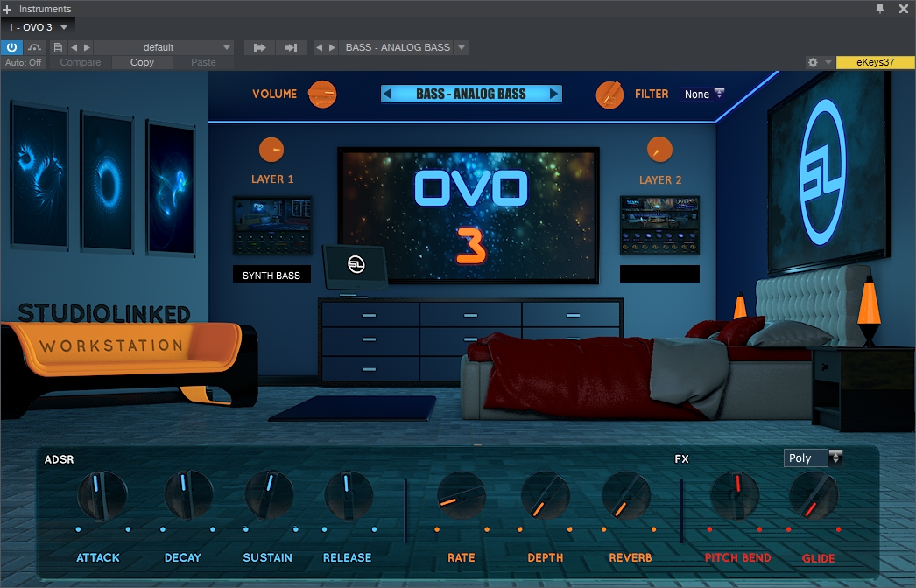Image resolution: width=916 pixels, height=588 pixels.
Task: Click the 'LAYER 1' label
Action: pos(272,179)
